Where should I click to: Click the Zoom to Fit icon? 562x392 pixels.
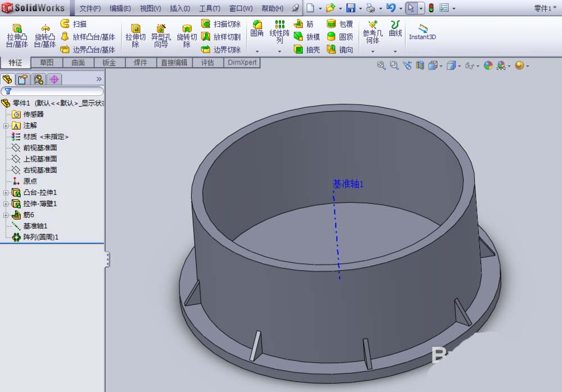[x=381, y=65]
